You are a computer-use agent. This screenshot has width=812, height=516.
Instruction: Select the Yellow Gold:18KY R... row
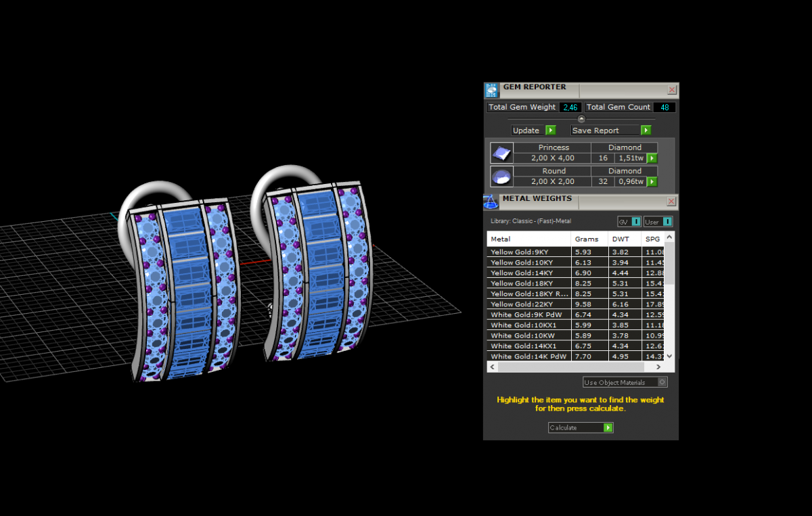(576, 294)
